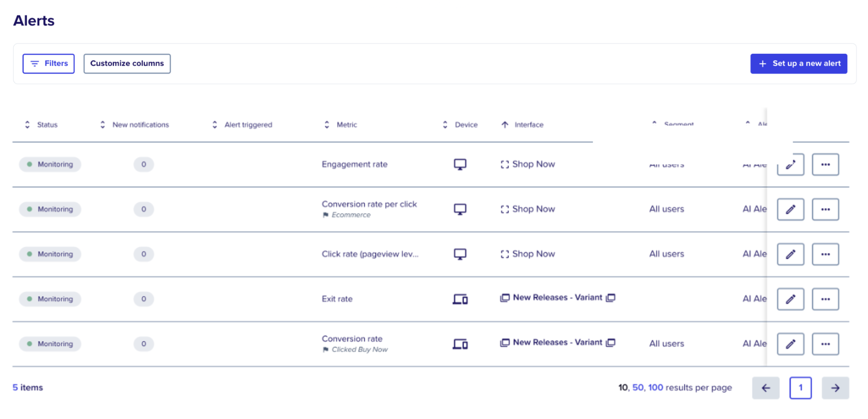Open more options for Exit rate alert

pos(825,299)
